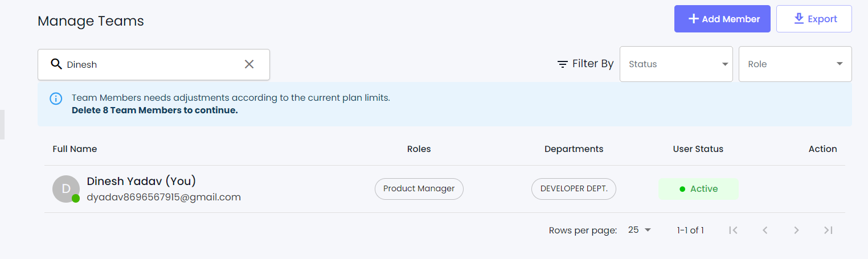
Task: Click the Product Manager role chip
Action: pyautogui.click(x=419, y=189)
